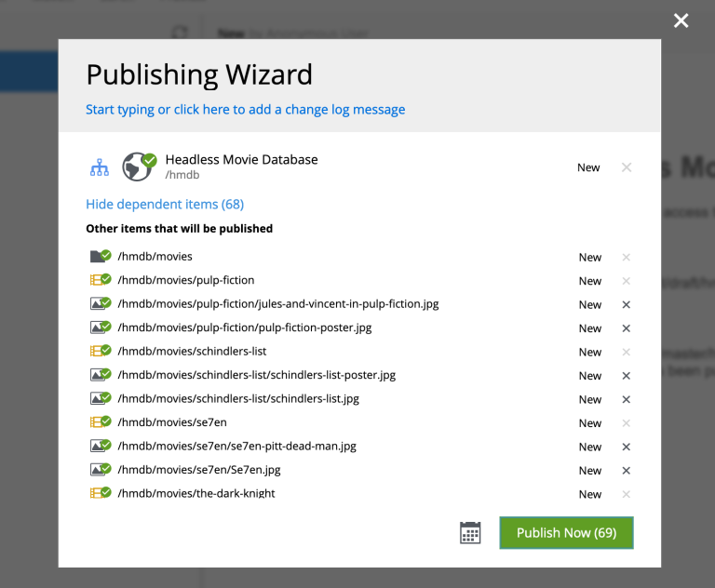Click movie icon for pulp-fiction item
Image resolution: width=715 pixels, height=588 pixels.
[x=101, y=280]
